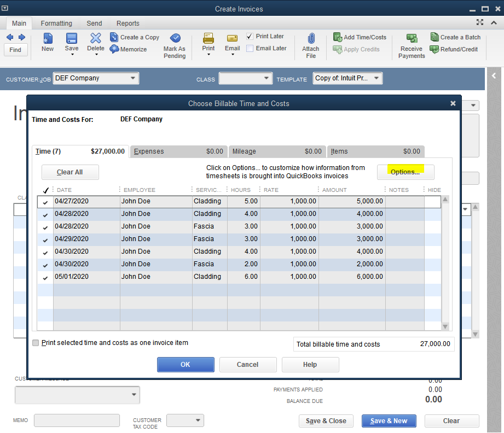Select the Items tab

click(376, 151)
